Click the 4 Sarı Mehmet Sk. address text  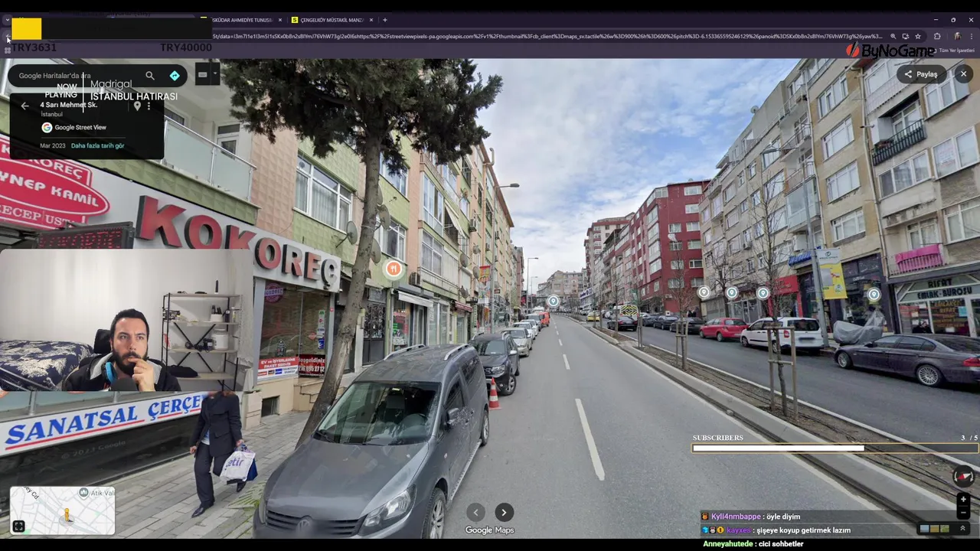(69, 105)
